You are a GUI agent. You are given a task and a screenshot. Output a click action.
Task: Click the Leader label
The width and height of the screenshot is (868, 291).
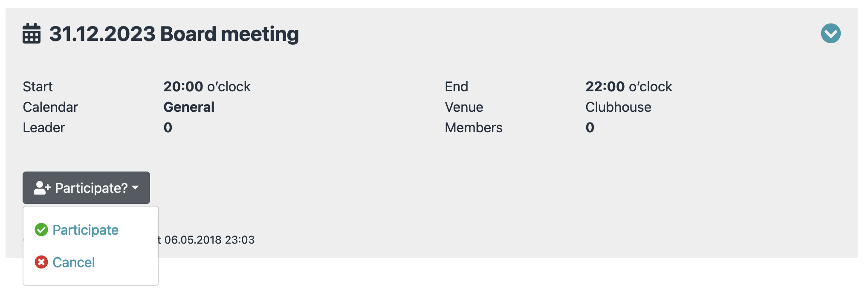click(44, 128)
